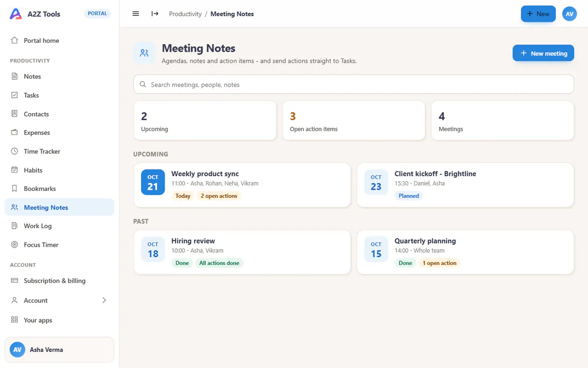This screenshot has height=368, width=588.
Task: Expand the Account chevron in sidebar
Action: [104, 300]
